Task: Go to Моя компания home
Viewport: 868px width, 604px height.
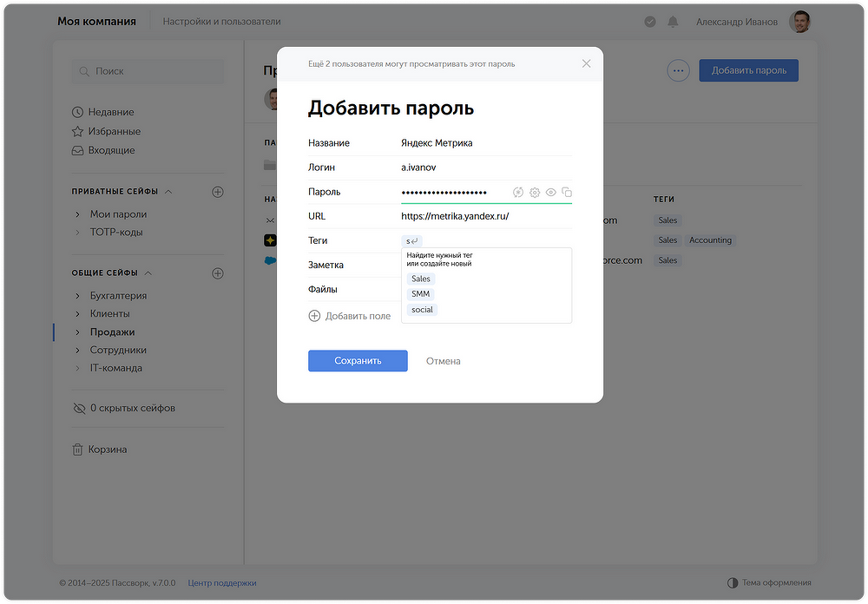Action: tap(97, 21)
